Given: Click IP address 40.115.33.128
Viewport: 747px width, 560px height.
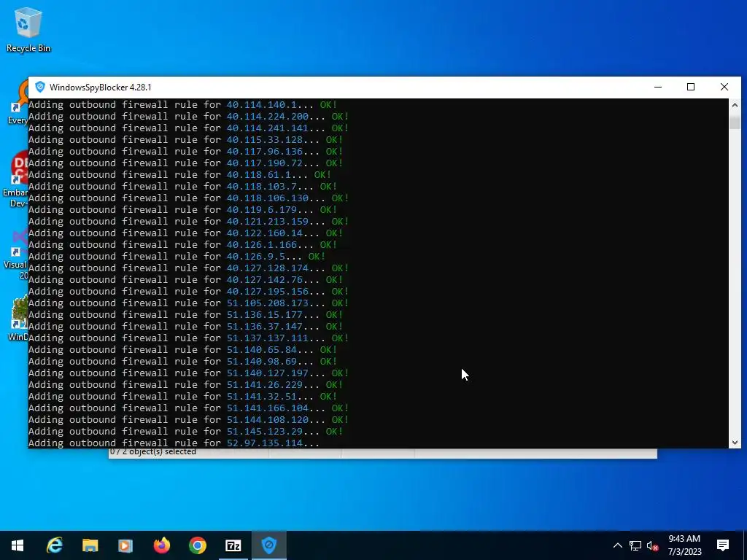Looking at the screenshot, I should pyautogui.click(x=264, y=139).
